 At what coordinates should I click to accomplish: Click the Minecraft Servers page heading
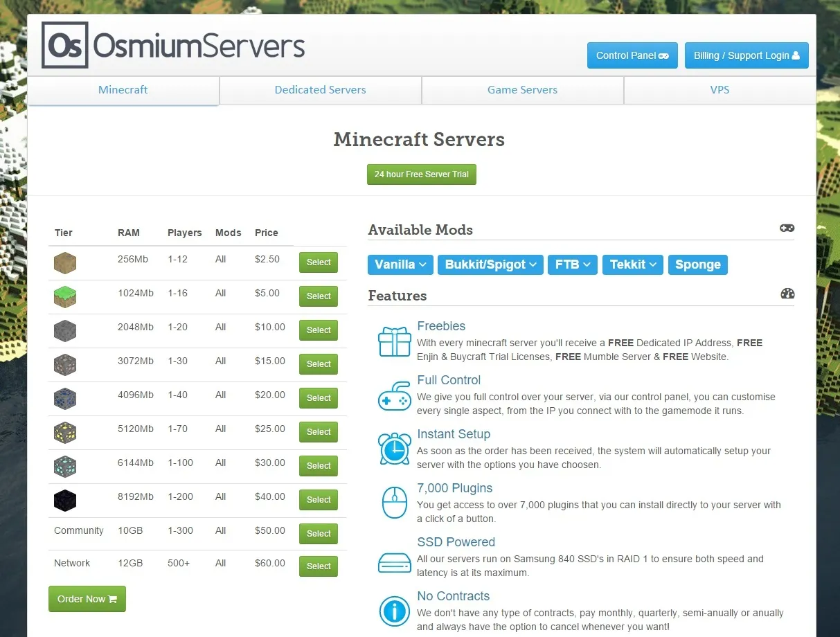[419, 139]
